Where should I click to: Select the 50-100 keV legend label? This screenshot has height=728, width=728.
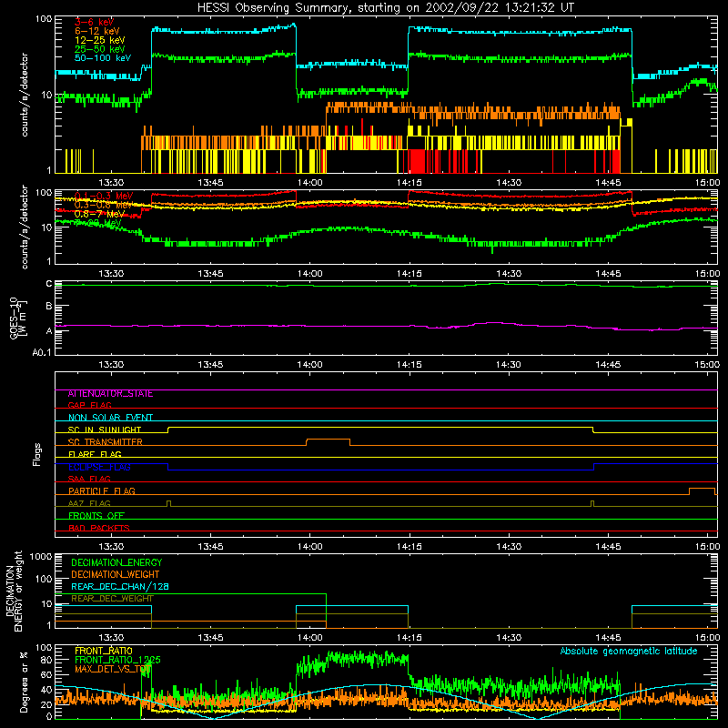[x=102, y=58]
